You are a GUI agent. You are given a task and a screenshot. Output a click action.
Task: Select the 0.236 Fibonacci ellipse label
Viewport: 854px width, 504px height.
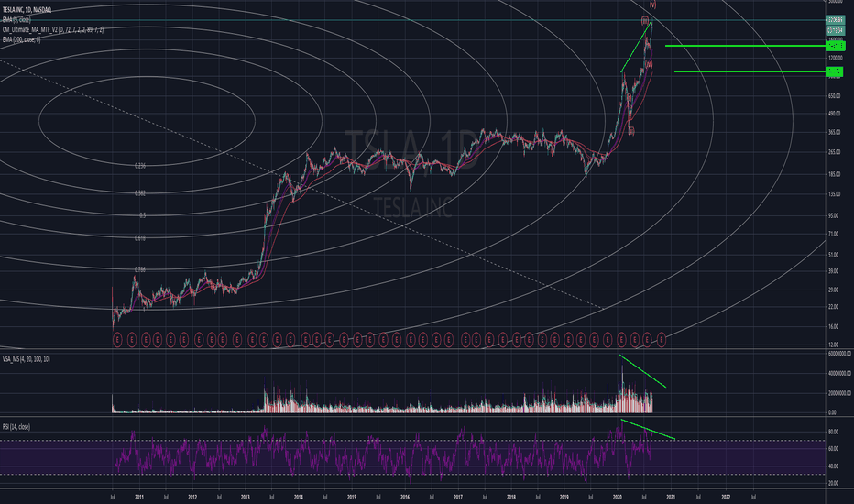(x=140, y=166)
